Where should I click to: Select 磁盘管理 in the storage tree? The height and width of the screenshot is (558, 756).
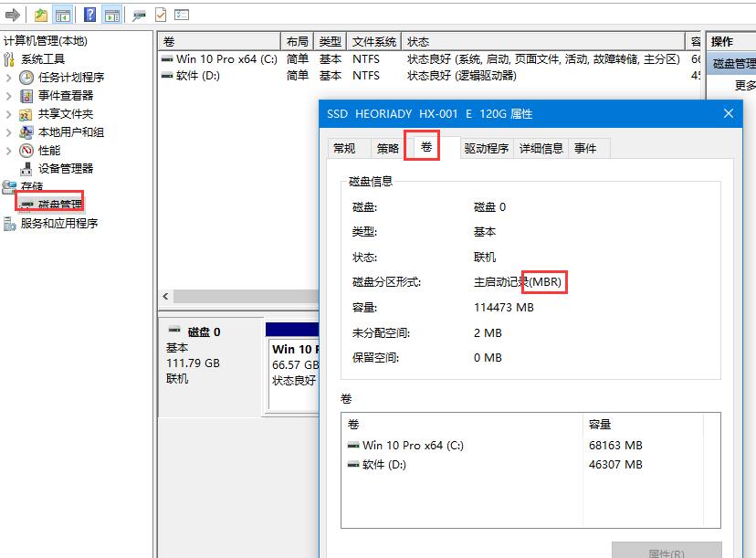(x=59, y=205)
